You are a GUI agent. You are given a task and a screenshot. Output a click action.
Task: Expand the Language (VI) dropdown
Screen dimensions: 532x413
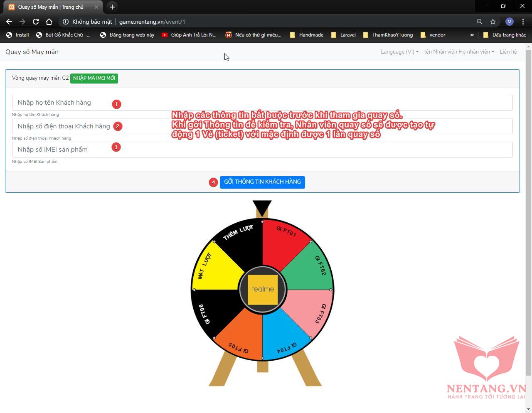pos(399,52)
